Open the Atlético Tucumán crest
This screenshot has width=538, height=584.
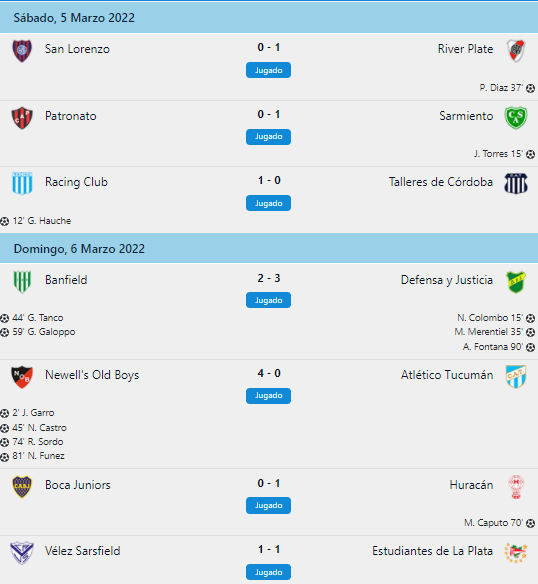coord(516,377)
